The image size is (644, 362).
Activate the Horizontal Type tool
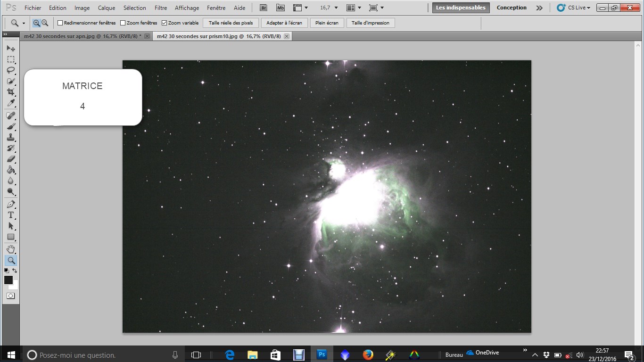point(11,215)
